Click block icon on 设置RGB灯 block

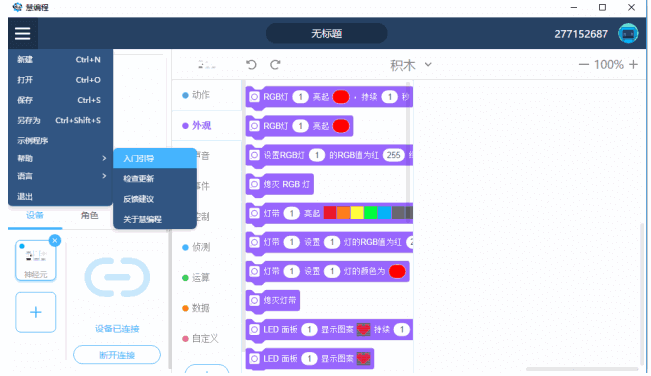(254, 155)
